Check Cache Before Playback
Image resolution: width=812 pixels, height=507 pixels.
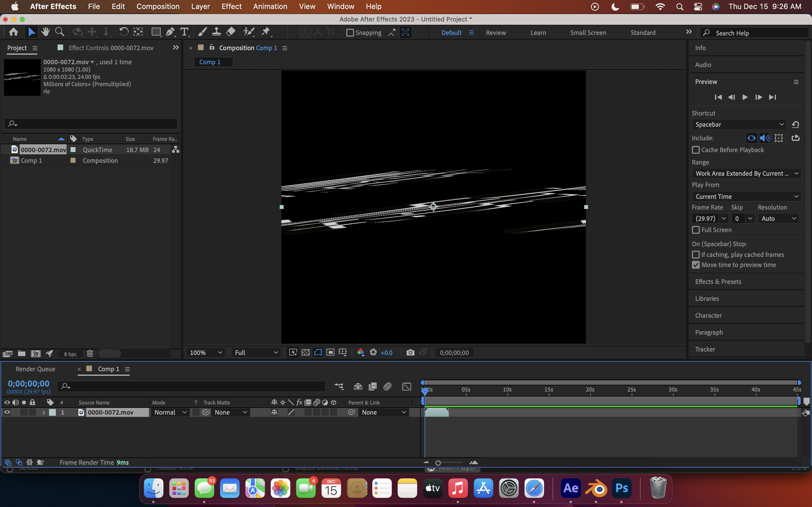click(696, 150)
